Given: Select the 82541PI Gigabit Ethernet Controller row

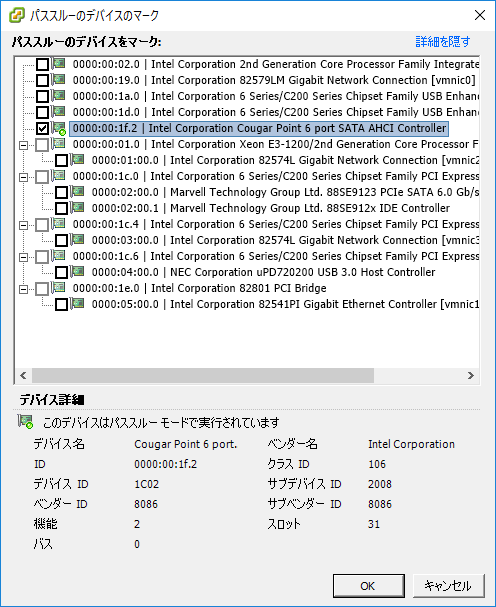Looking at the screenshot, I should pyautogui.click(x=285, y=305).
